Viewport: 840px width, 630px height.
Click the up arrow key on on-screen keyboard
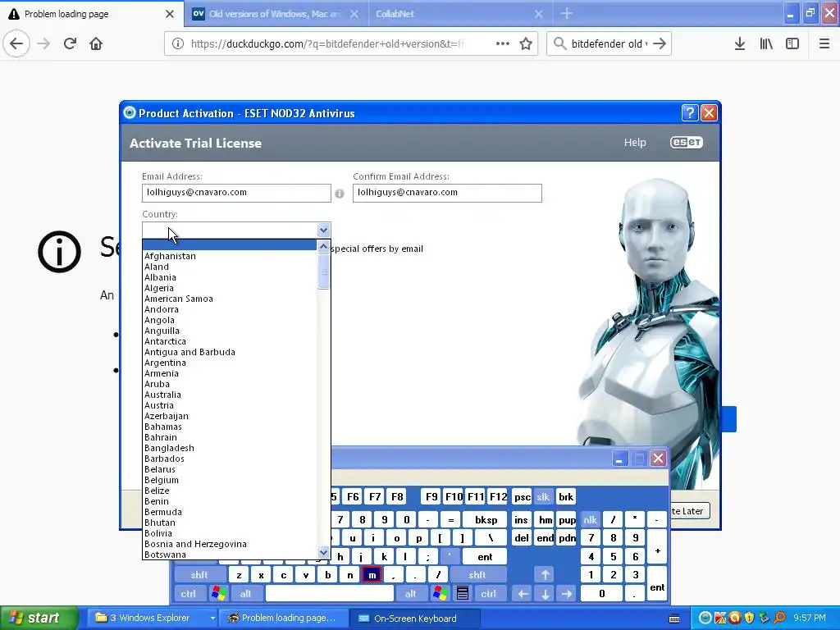(x=545, y=575)
